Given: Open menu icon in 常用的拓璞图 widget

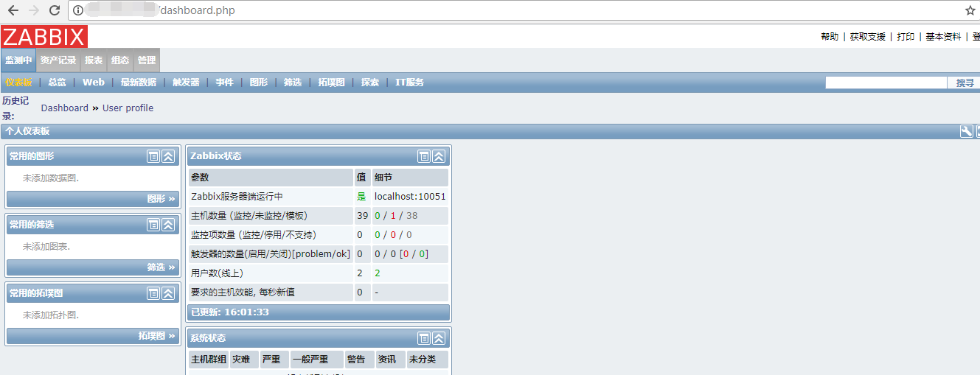Looking at the screenshot, I should [x=153, y=293].
